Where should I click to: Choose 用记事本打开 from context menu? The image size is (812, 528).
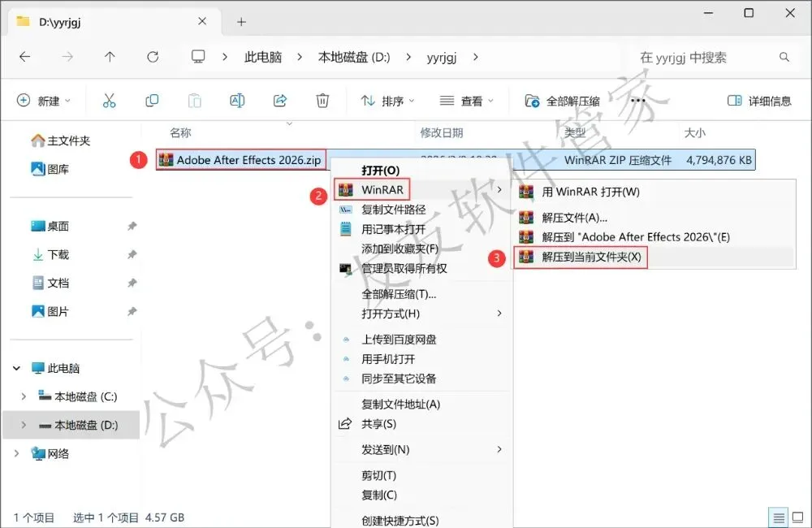pos(394,229)
